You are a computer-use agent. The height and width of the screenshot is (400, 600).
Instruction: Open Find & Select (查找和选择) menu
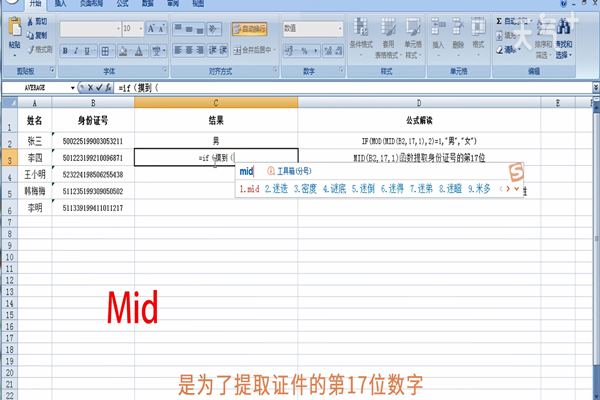point(564,38)
